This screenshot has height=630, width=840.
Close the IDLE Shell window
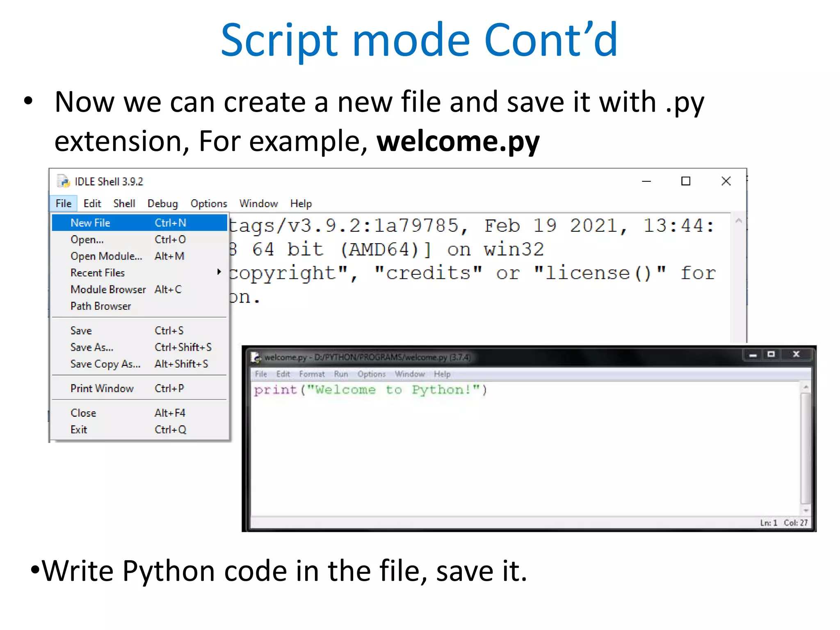(726, 181)
